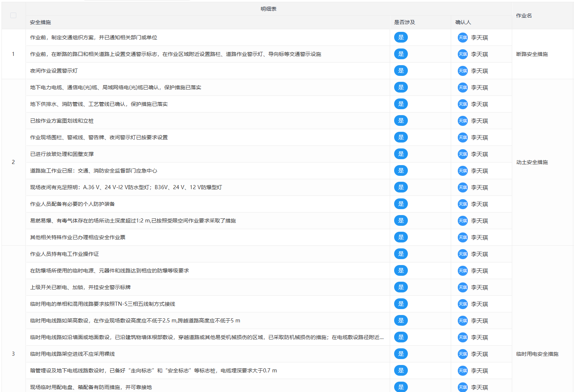Click 是 badge for 作业现场围栏、警戒线 row
Image resolution: width=574 pixels, height=392 pixels.
click(401, 137)
